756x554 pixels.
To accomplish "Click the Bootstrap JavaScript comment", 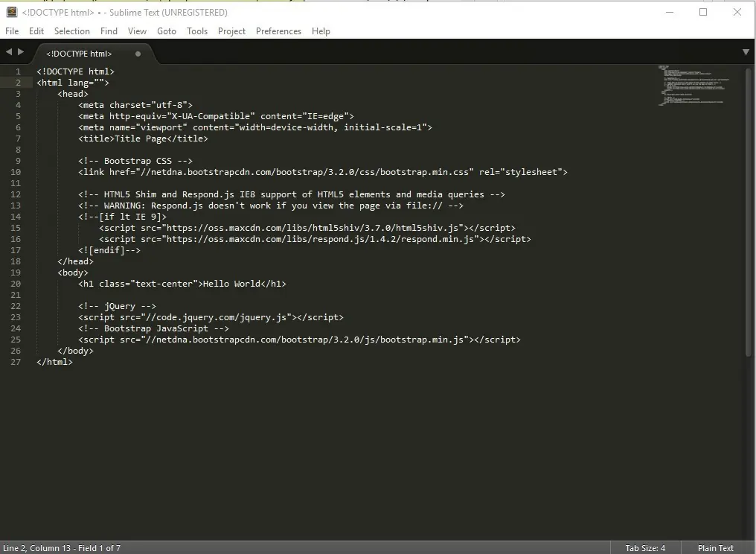I will 153,328.
